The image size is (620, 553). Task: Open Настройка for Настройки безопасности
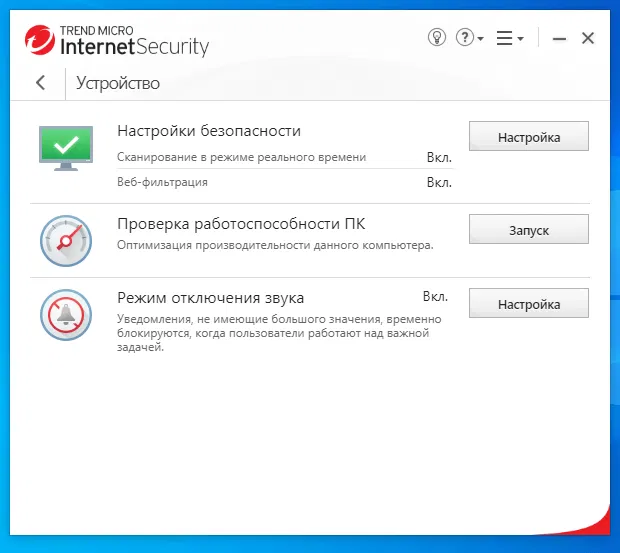(528, 137)
